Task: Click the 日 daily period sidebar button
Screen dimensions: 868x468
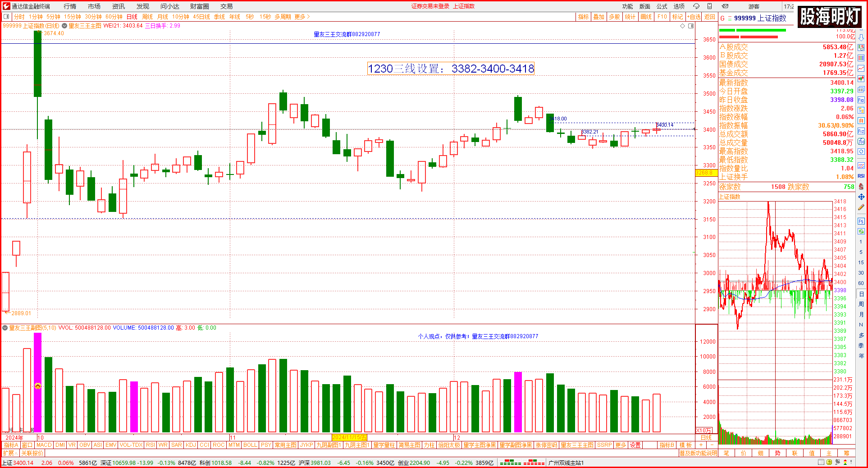Action: tap(861, 294)
